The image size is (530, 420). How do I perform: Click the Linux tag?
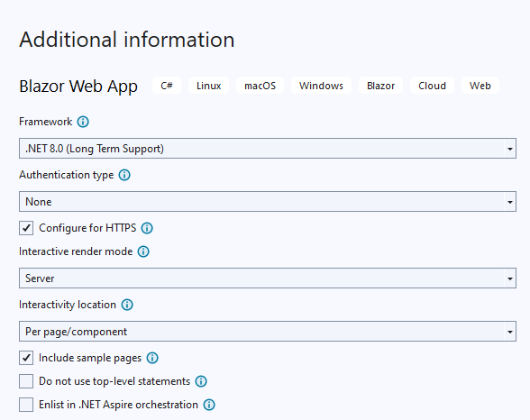[x=208, y=86]
